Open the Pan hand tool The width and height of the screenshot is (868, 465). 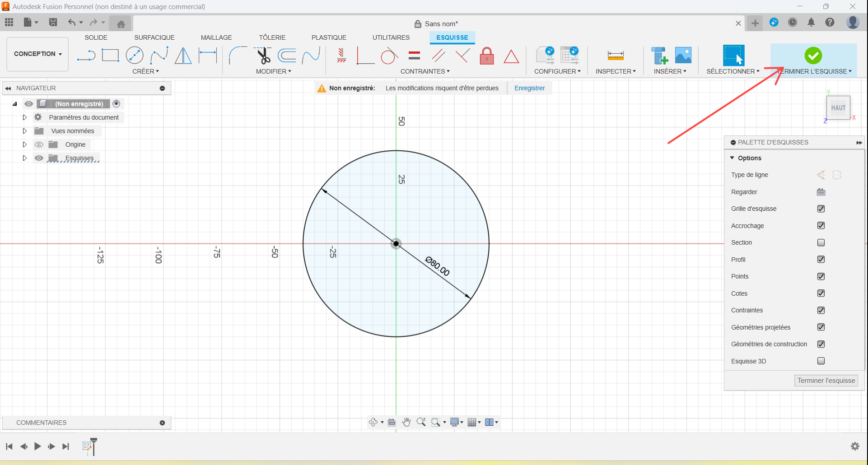click(406, 422)
